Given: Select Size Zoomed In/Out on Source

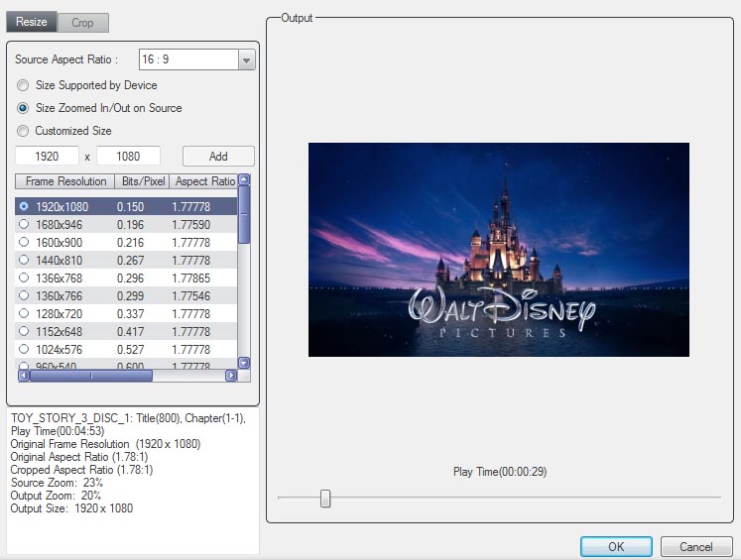Looking at the screenshot, I should pyautogui.click(x=23, y=108).
